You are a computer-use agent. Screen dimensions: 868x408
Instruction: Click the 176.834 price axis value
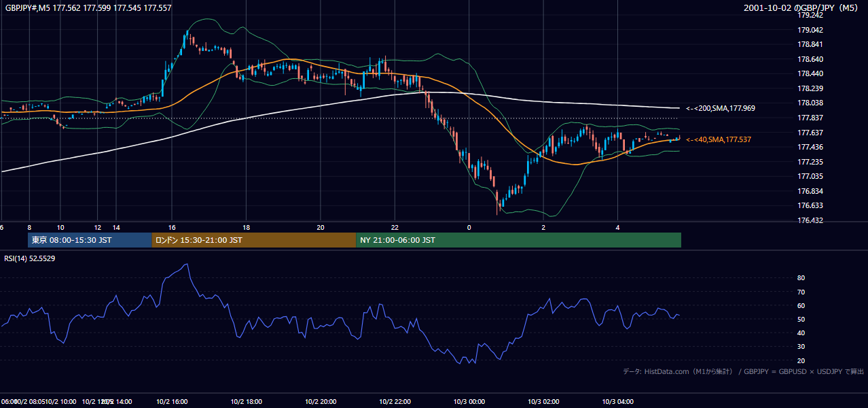pos(811,191)
